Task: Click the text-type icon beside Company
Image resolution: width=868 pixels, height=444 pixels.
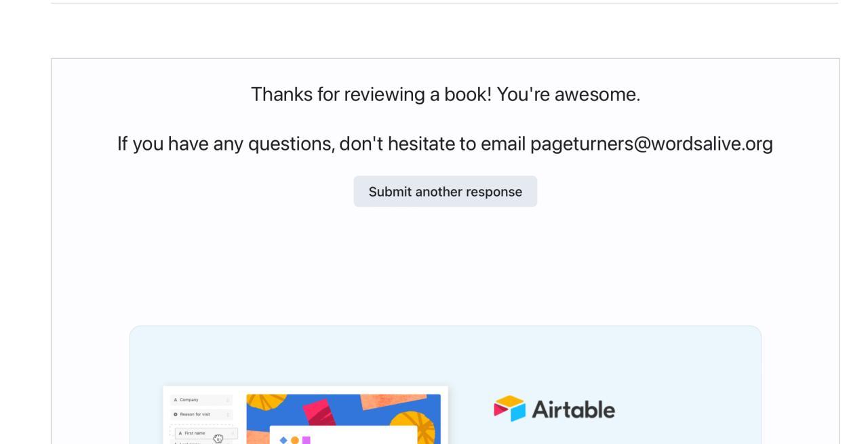Action: tap(175, 400)
